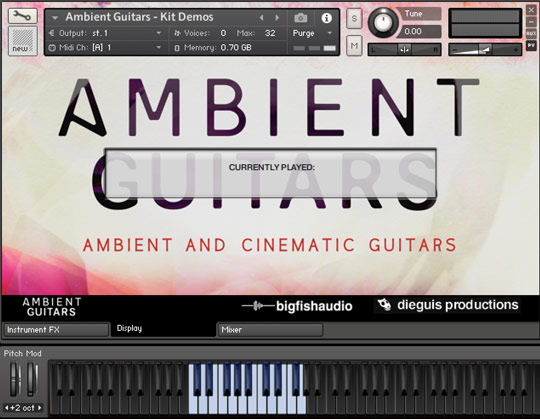Viewport: 540px width, 419px height.
Task: Load next instrument with right arrow
Action: tap(277, 17)
